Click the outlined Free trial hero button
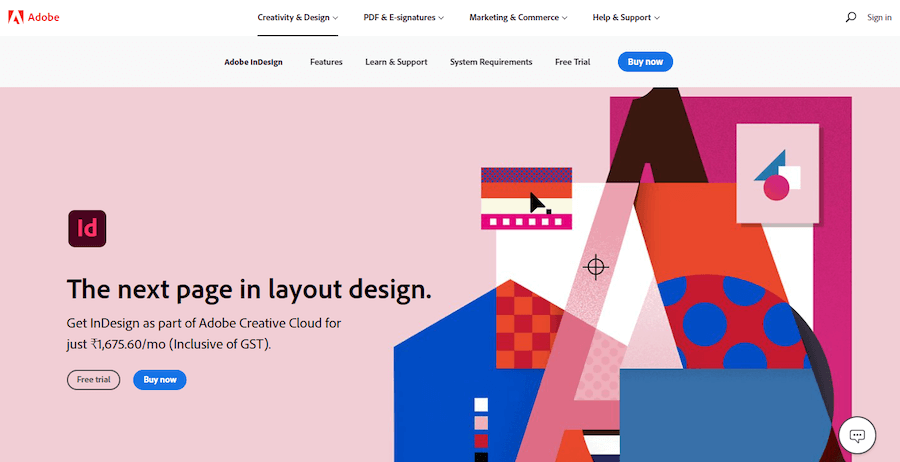 tap(94, 380)
